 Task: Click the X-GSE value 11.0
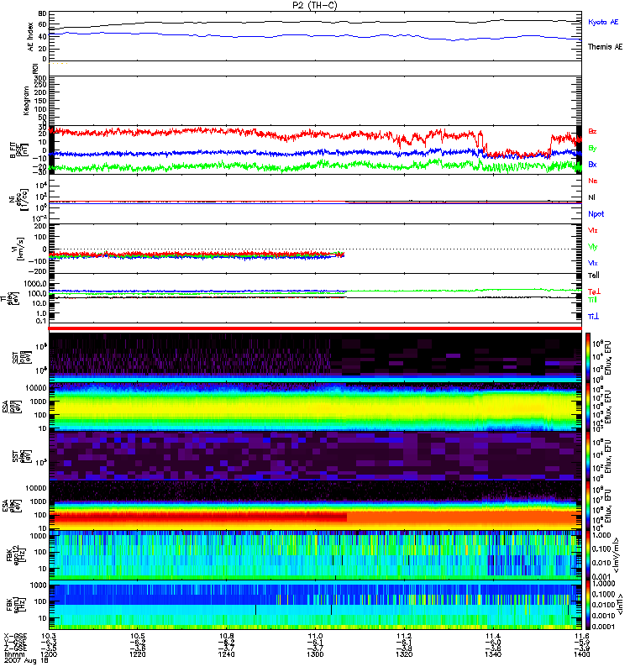click(315, 636)
